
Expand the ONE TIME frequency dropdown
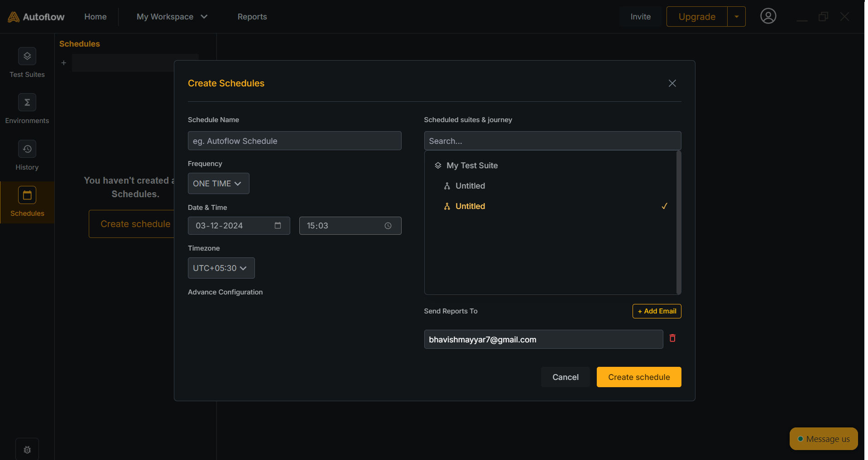[x=218, y=184]
